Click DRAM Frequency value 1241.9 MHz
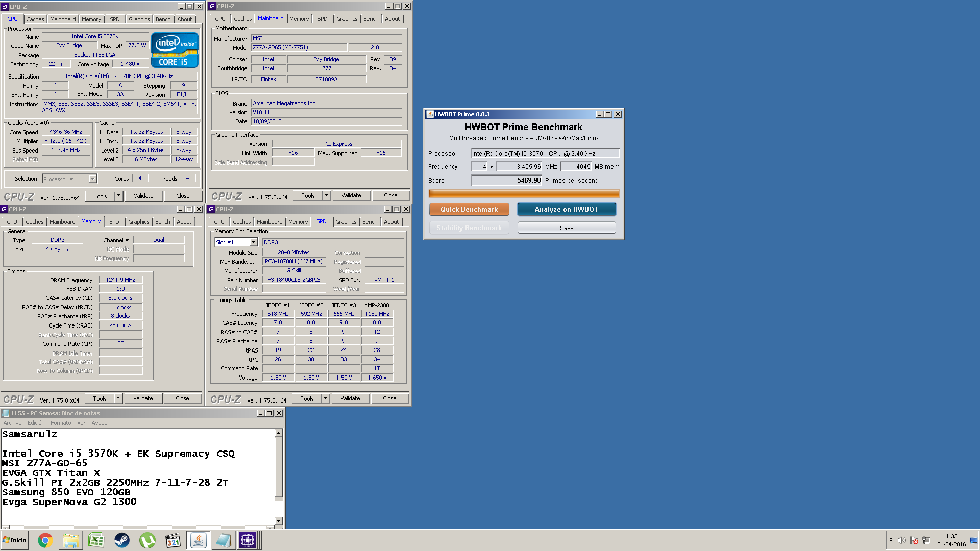The image size is (980, 551). (x=120, y=280)
